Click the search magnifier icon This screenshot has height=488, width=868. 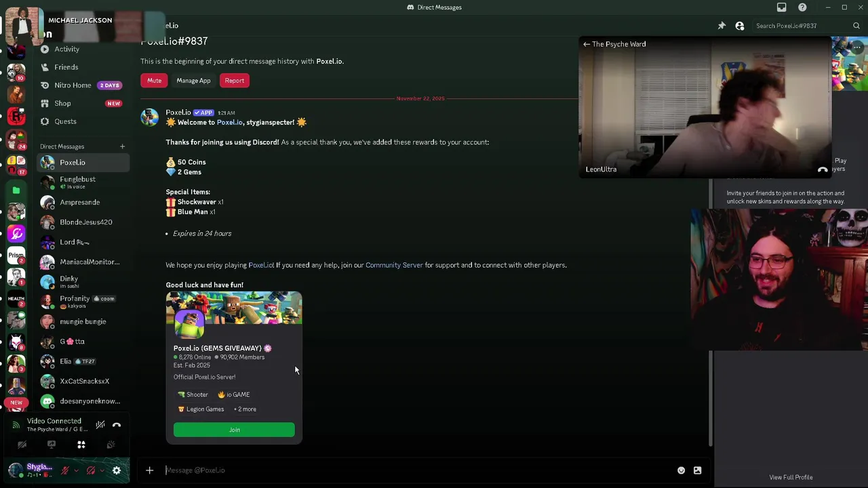tap(856, 26)
